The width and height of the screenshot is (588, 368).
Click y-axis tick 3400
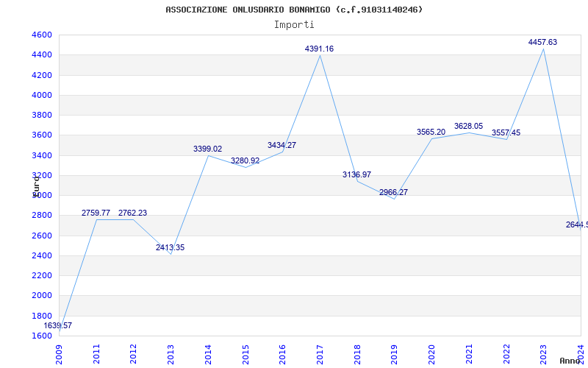click(43, 155)
